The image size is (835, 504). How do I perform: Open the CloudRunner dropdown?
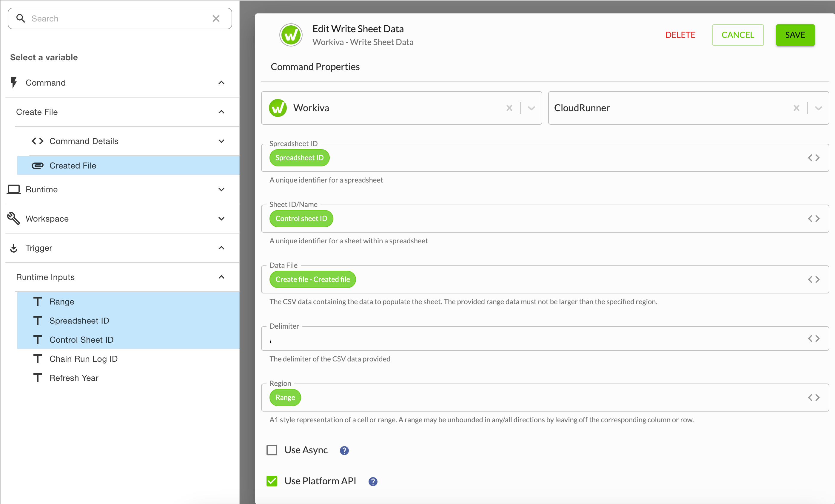click(x=818, y=108)
